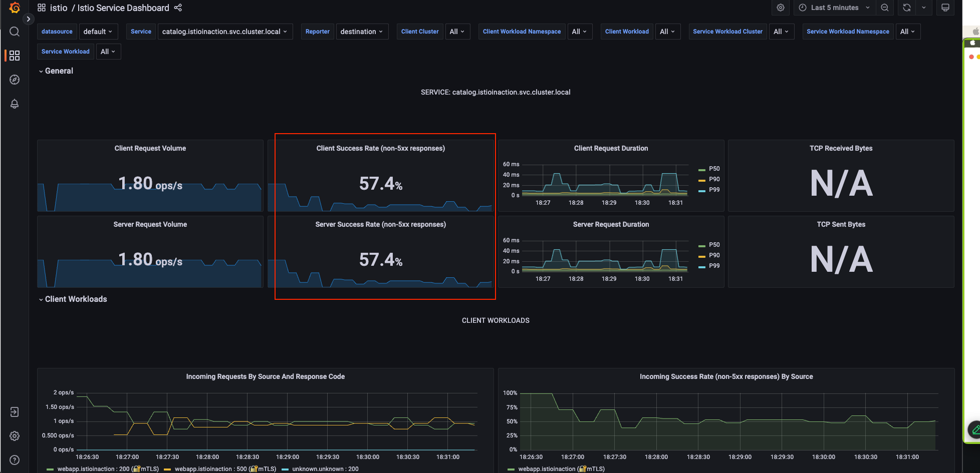
Task: Open the Explore compass icon
Action: (15, 80)
